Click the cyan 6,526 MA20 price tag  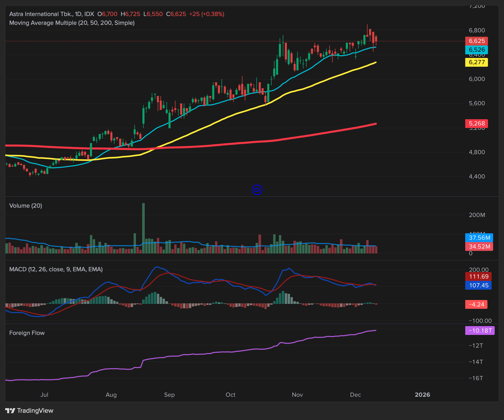[x=476, y=50]
